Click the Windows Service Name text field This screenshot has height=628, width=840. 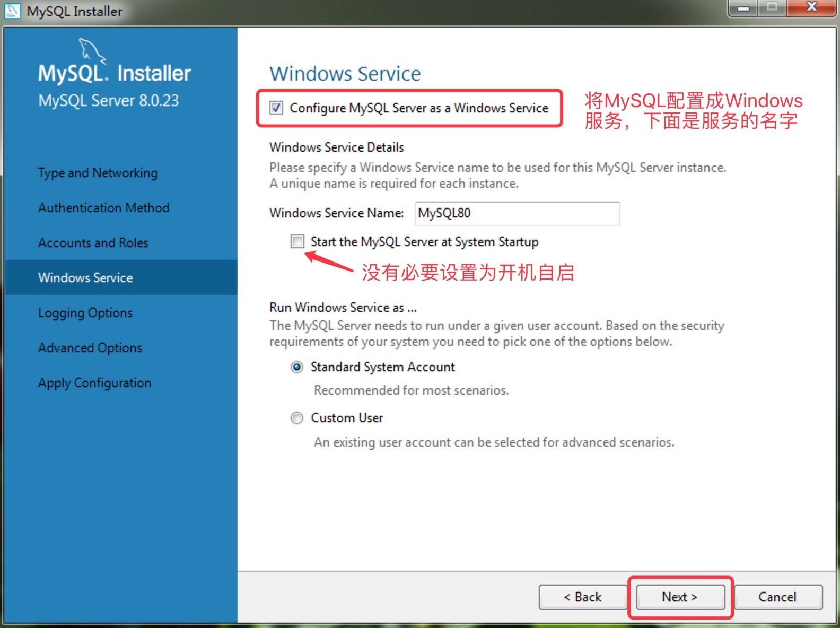point(517,213)
